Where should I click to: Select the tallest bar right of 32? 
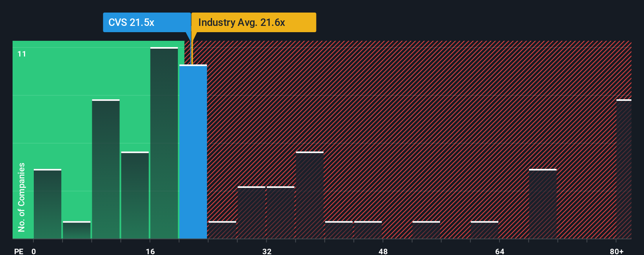[x=310, y=195]
